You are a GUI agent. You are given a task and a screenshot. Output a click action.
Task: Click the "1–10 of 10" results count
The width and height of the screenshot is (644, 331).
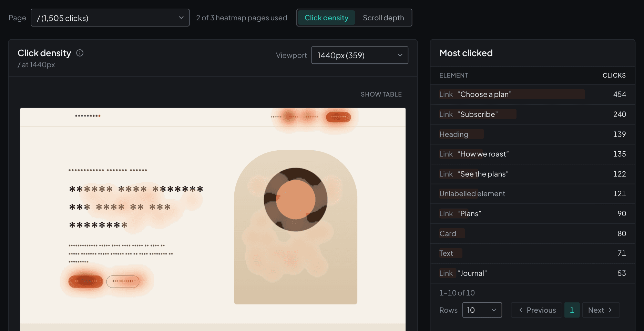tap(457, 293)
